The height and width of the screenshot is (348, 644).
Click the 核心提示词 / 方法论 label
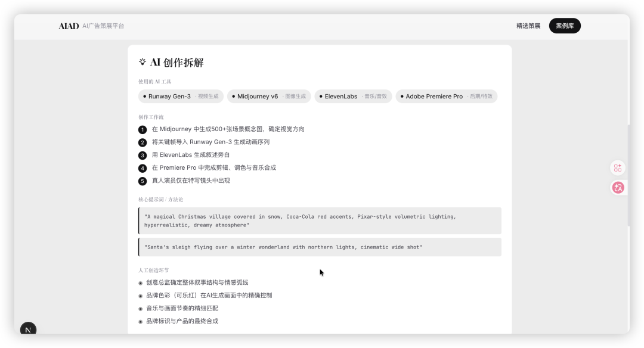pyautogui.click(x=160, y=200)
